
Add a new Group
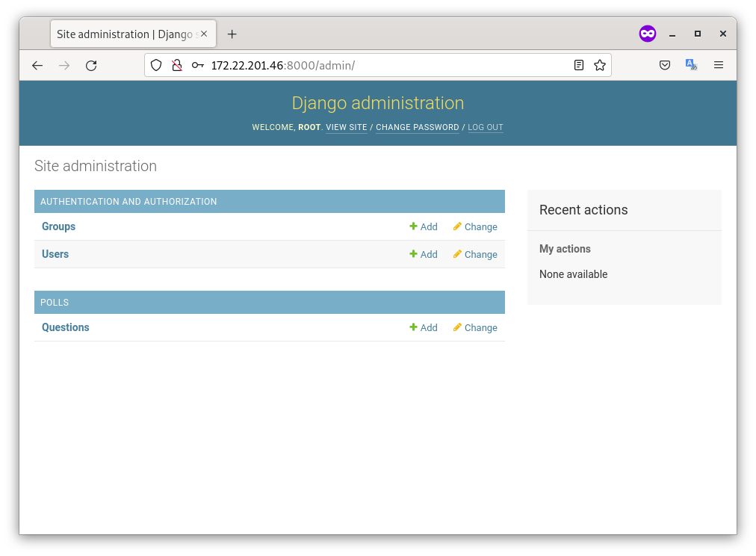424,227
